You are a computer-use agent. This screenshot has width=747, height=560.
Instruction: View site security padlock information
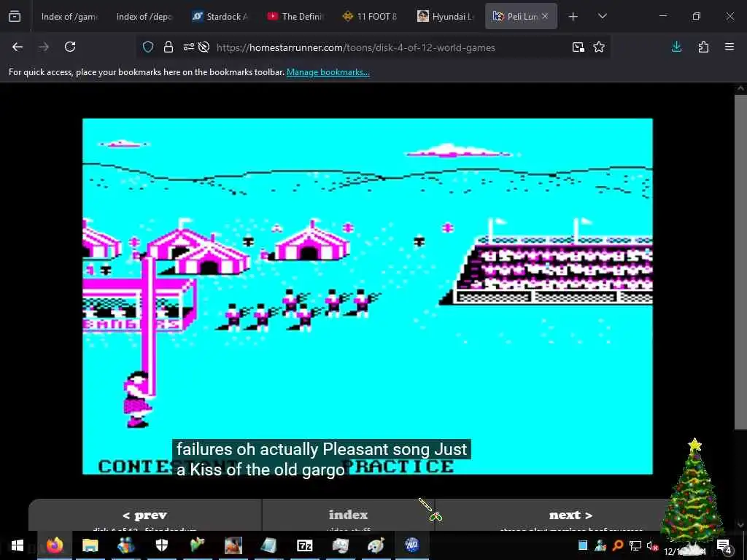(169, 47)
